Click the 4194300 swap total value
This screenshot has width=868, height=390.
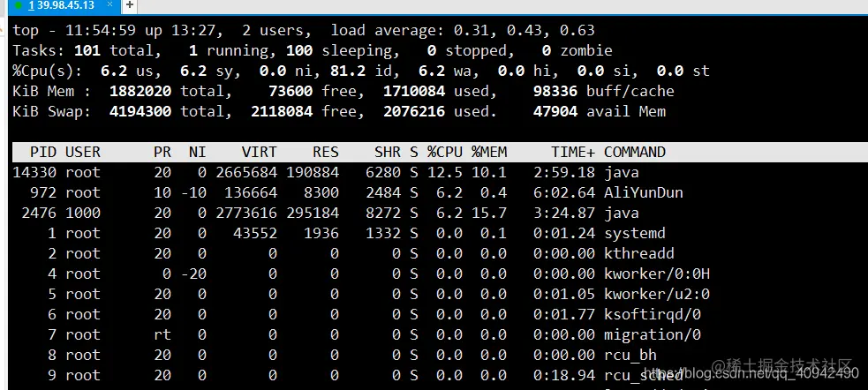140,112
